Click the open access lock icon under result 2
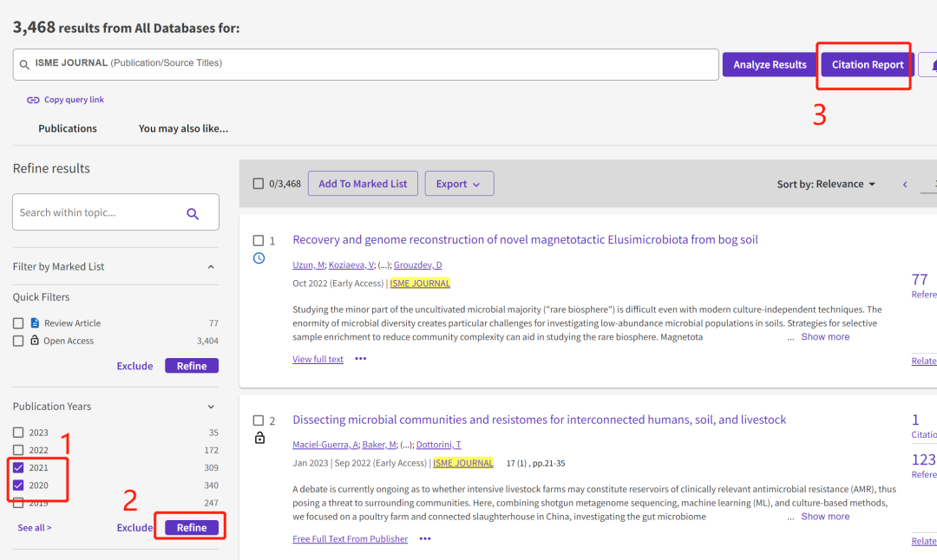This screenshot has width=937, height=560. click(x=259, y=438)
